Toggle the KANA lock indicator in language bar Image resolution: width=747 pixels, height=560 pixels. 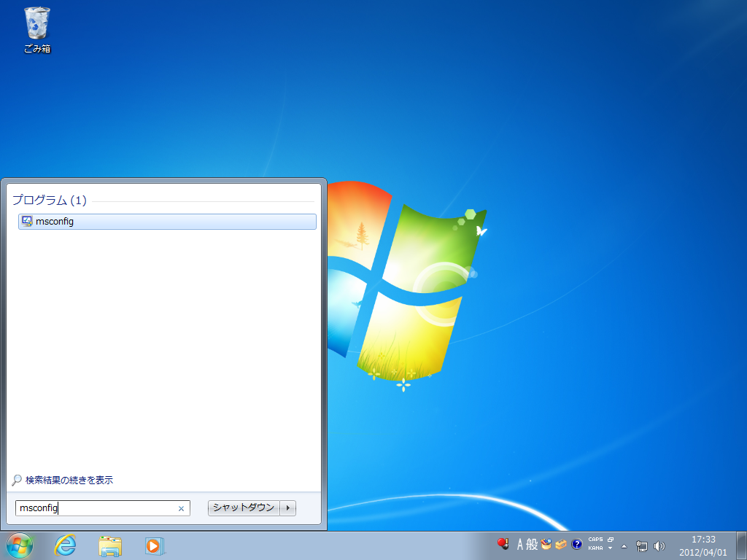tap(595, 548)
